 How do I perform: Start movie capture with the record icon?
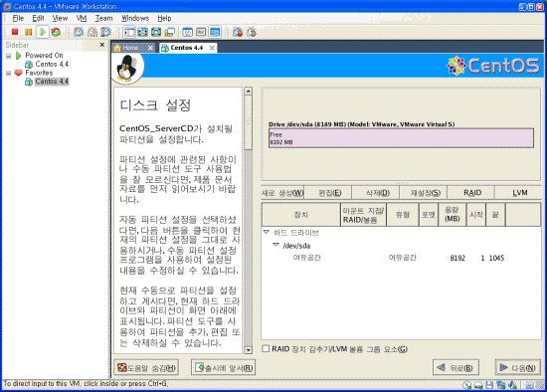[238, 32]
